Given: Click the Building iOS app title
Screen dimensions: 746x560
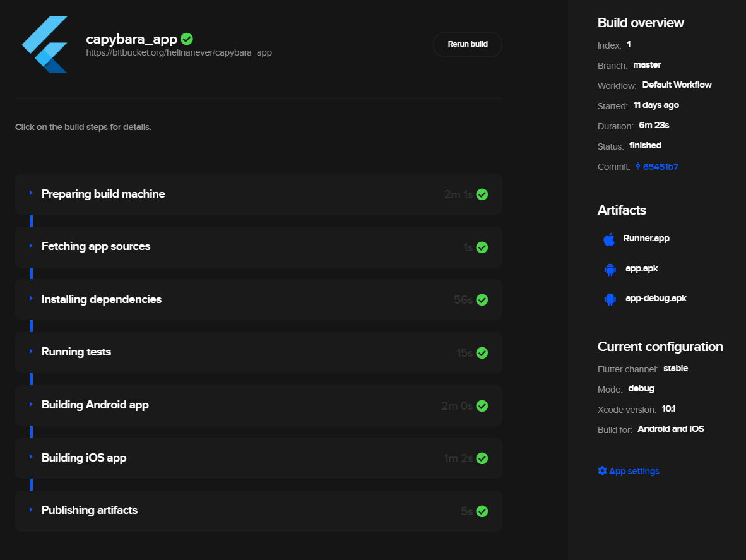Looking at the screenshot, I should tap(84, 458).
